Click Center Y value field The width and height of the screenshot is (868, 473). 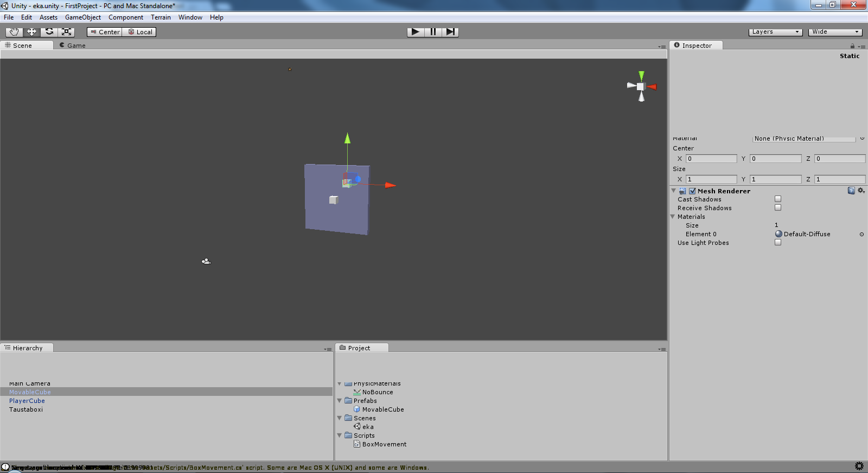click(x=775, y=159)
